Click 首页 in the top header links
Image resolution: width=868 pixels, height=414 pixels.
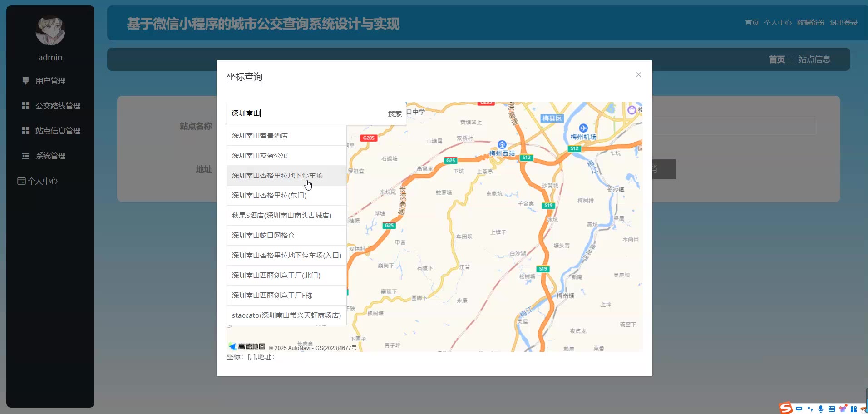(752, 23)
